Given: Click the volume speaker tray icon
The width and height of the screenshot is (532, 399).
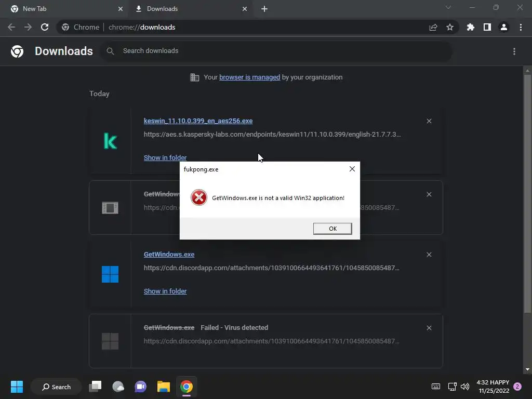Looking at the screenshot, I should click(465, 387).
